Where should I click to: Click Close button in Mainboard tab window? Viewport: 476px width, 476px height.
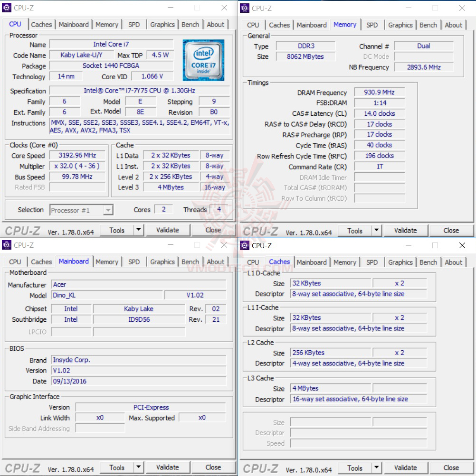(213, 467)
